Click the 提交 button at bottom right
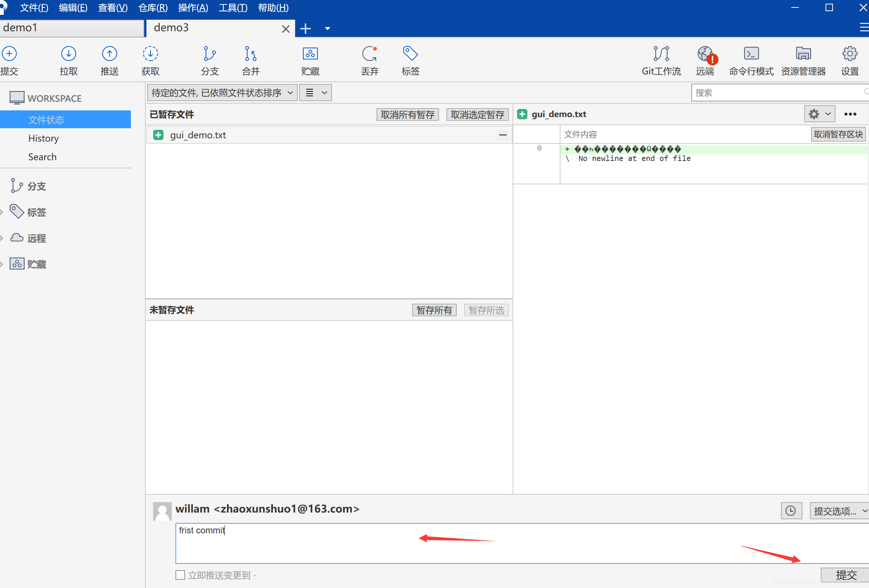The height and width of the screenshot is (588, 869). pos(846,575)
